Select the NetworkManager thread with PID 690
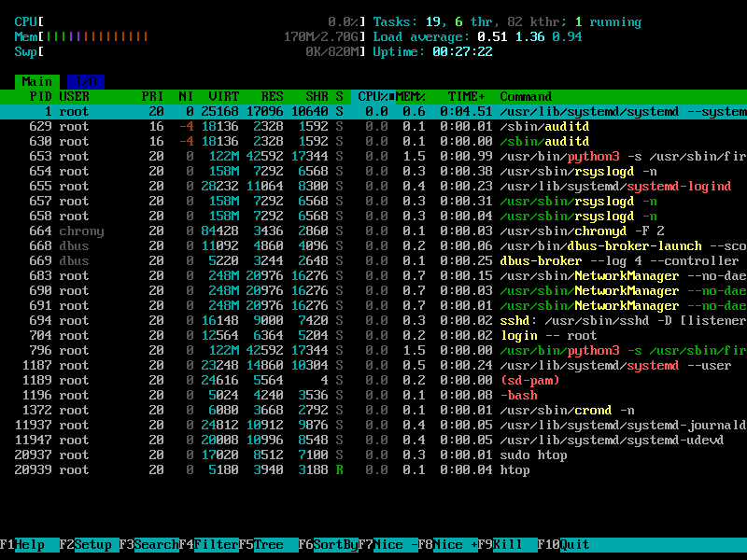 [373, 291]
